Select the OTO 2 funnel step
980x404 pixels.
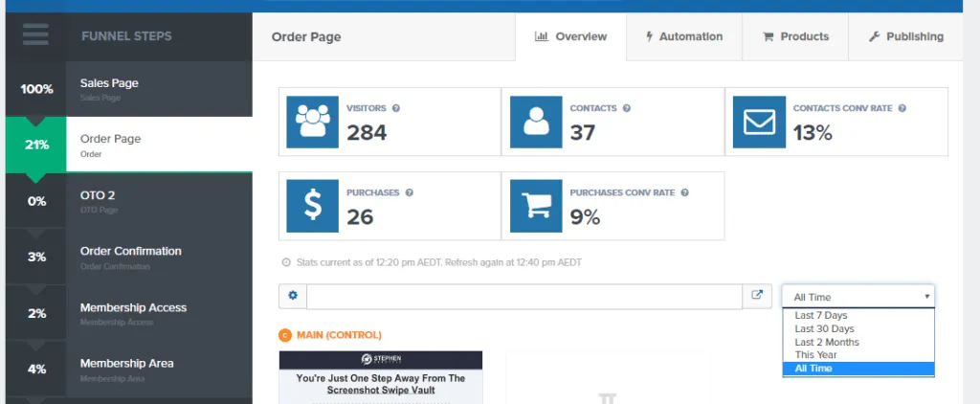[x=129, y=201]
